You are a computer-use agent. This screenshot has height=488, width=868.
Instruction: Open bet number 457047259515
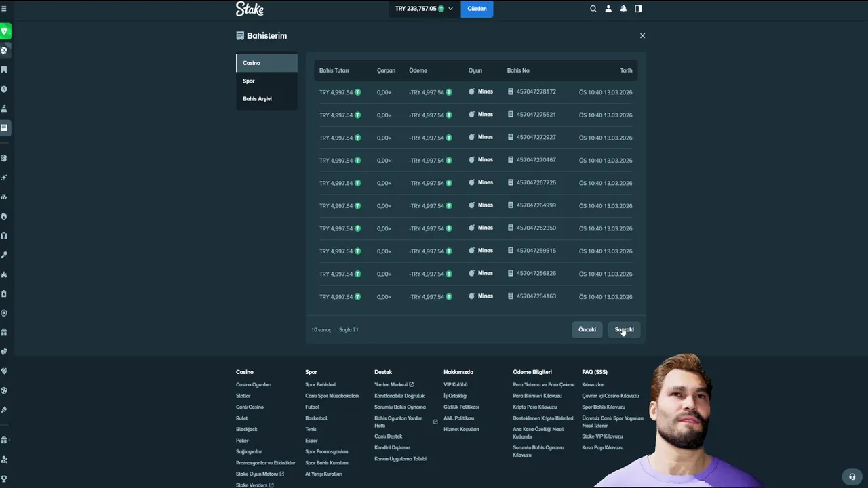click(x=536, y=251)
